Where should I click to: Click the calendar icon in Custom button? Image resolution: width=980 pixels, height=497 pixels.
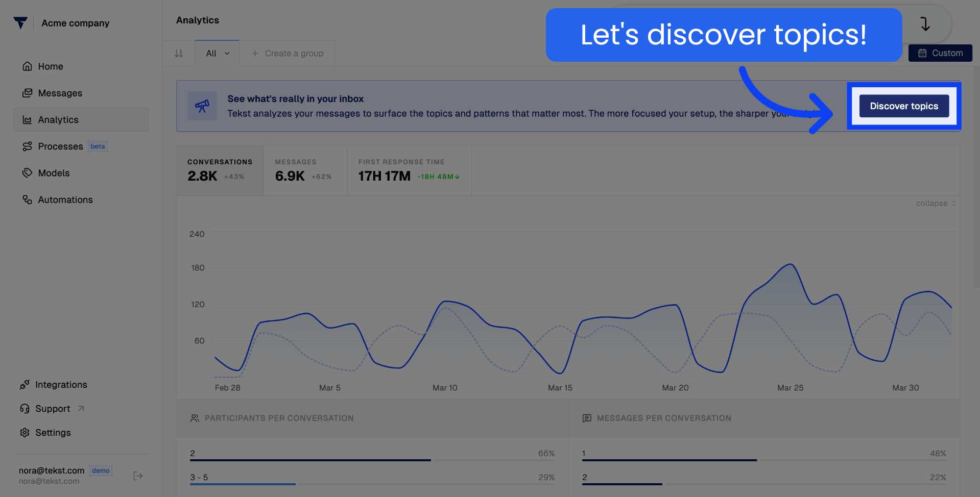922,53
